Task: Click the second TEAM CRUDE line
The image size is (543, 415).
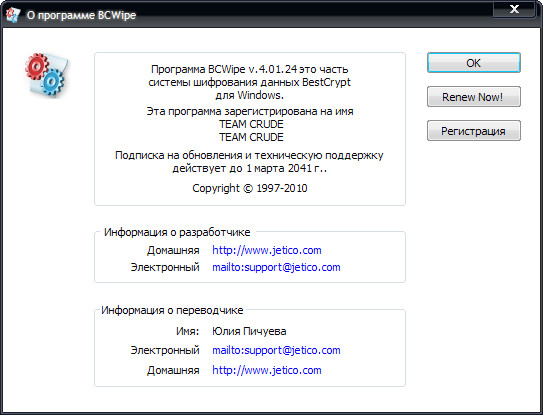Action: coord(251,137)
